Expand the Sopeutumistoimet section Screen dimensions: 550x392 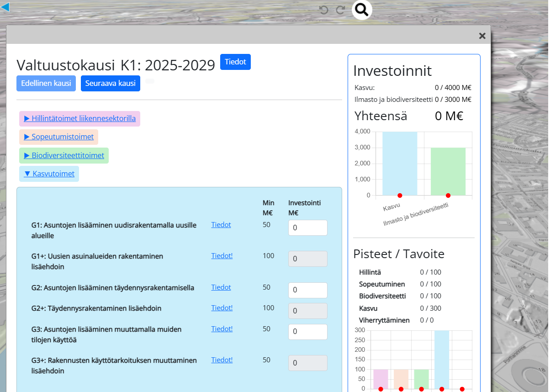[58, 137]
